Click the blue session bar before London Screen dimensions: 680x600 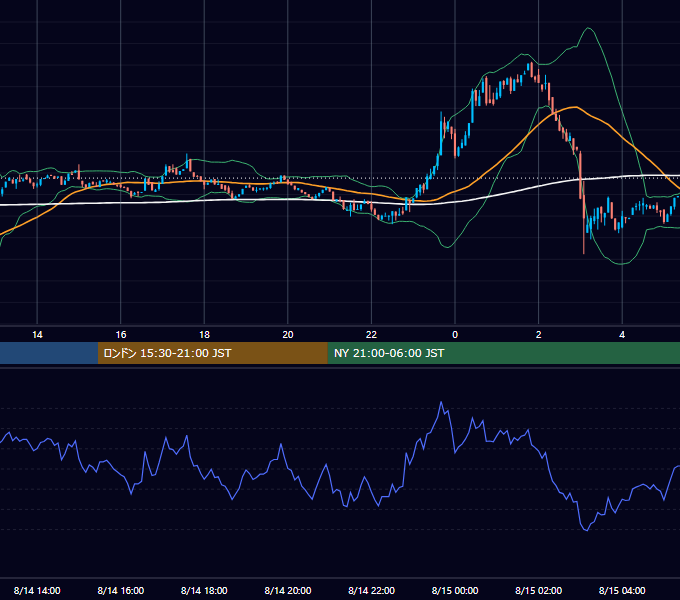tap(49, 353)
